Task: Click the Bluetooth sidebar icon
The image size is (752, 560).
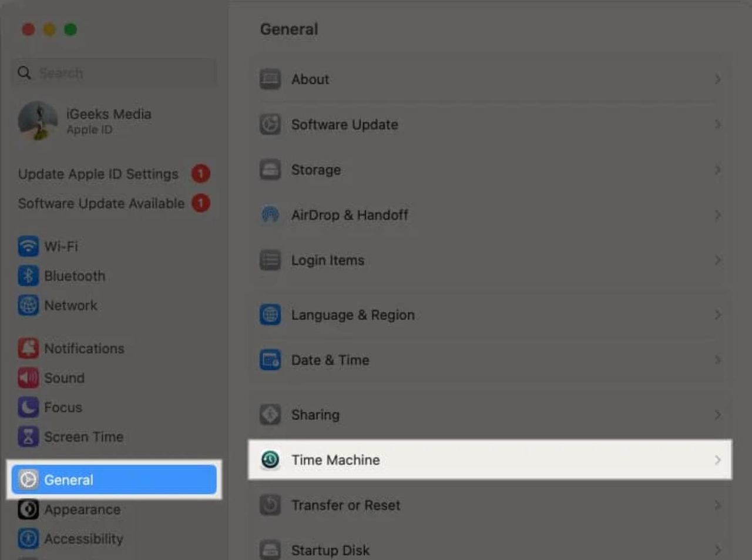Action: tap(28, 276)
